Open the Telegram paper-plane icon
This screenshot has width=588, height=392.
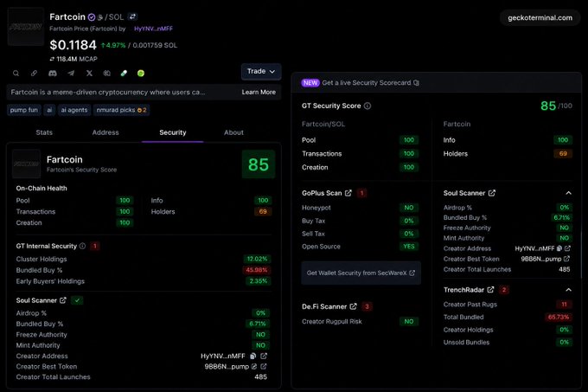pyautogui.click(x=71, y=74)
